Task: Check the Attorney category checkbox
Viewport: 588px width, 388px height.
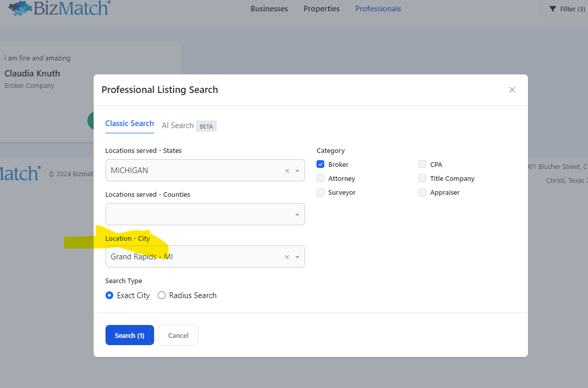Action: click(321, 178)
